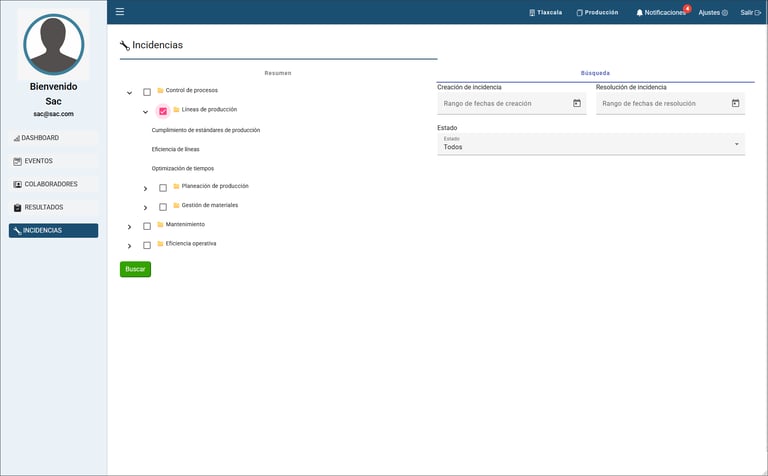Click the Salir logout icon
The height and width of the screenshot is (476, 768).
758,13
